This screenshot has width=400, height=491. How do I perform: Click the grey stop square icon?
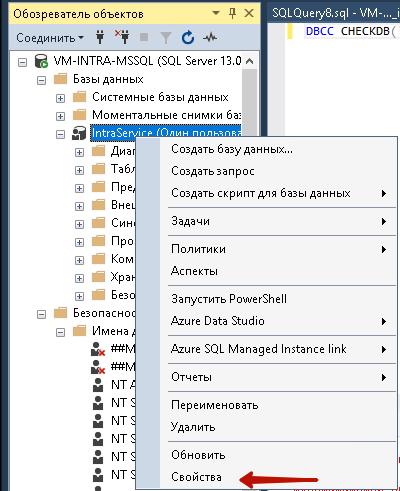coord(144,38)
